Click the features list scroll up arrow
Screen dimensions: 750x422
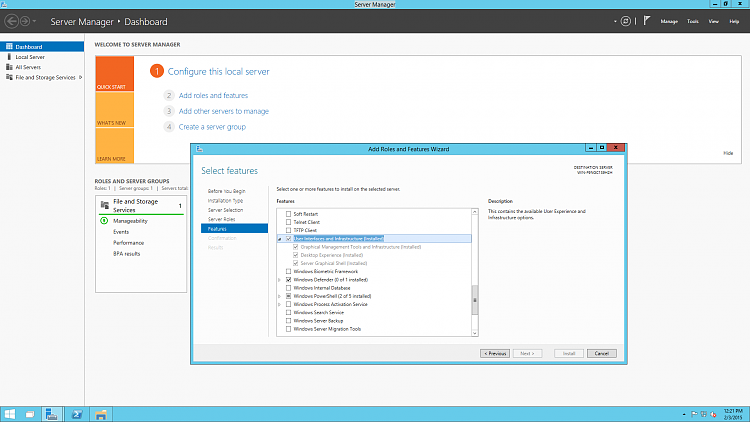pos(474,211)
